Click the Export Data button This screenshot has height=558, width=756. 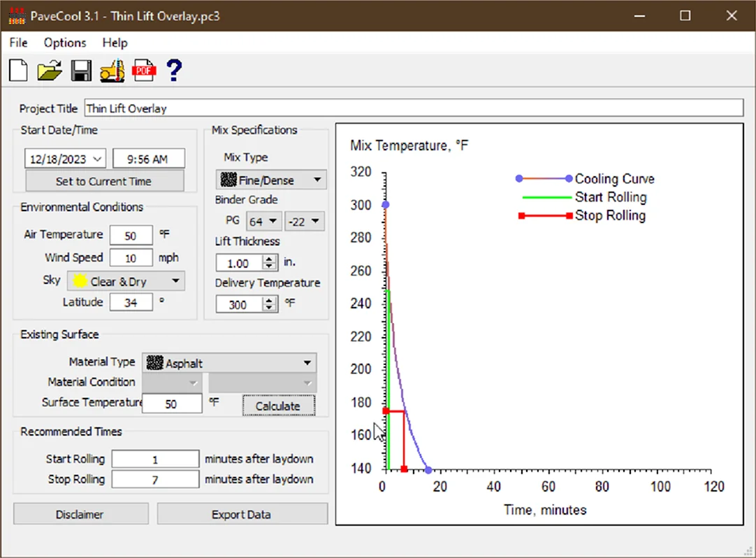coord(242,515)
